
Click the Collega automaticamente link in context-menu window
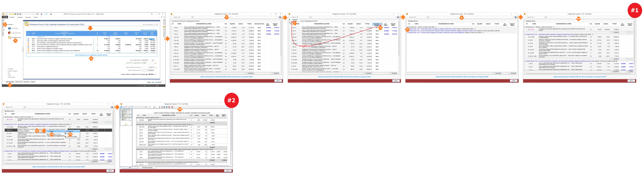(59, 167)
